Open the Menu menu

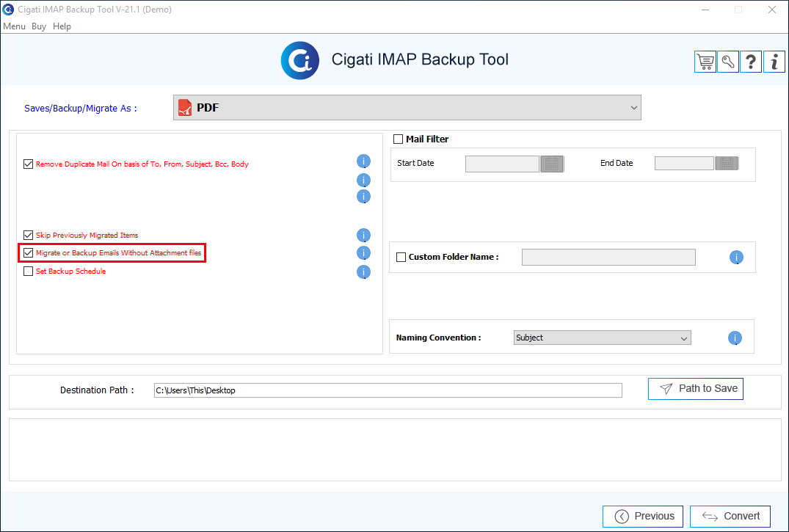pyautogui.click(x=14, y=26)
